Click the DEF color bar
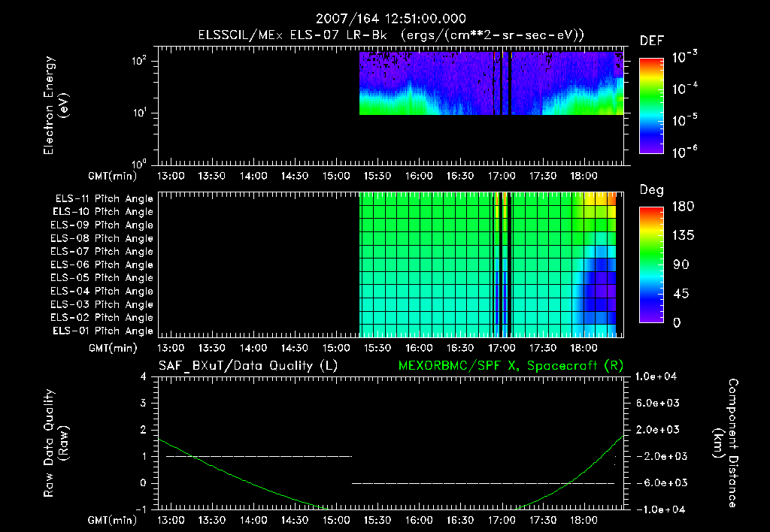770x532 pixels. (651, 106)
